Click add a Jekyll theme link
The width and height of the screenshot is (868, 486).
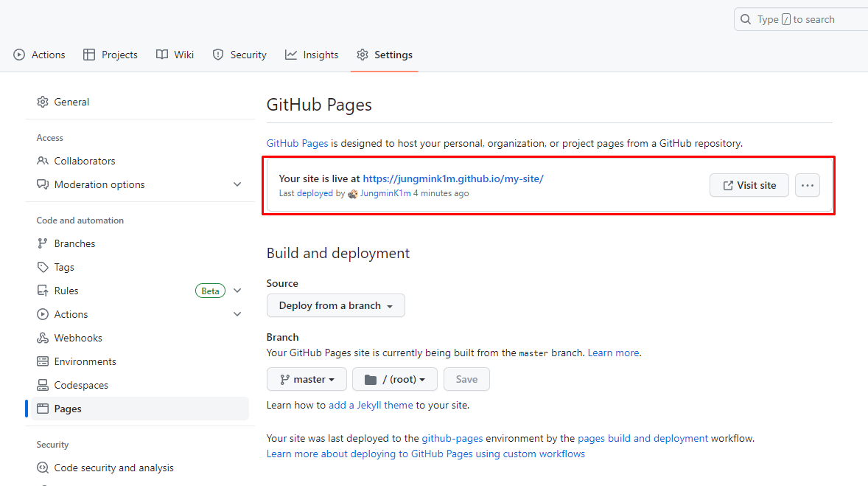coord(371,405)
